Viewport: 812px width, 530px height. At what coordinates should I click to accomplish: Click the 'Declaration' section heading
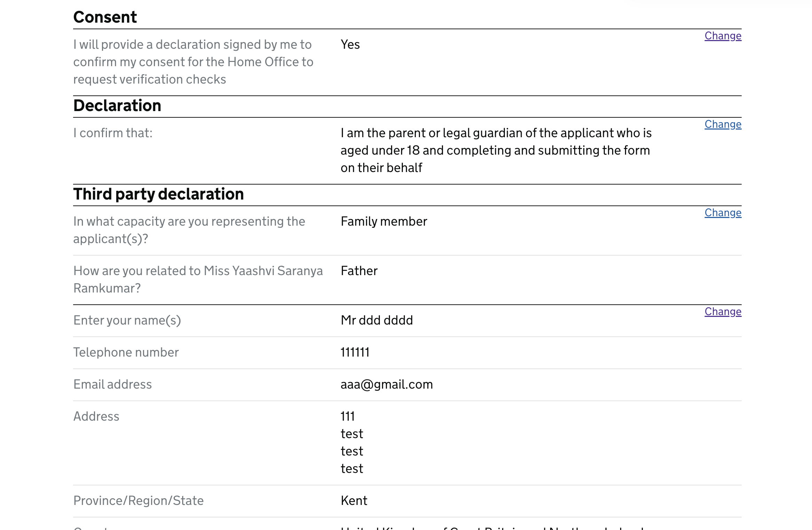pos(117,106)
